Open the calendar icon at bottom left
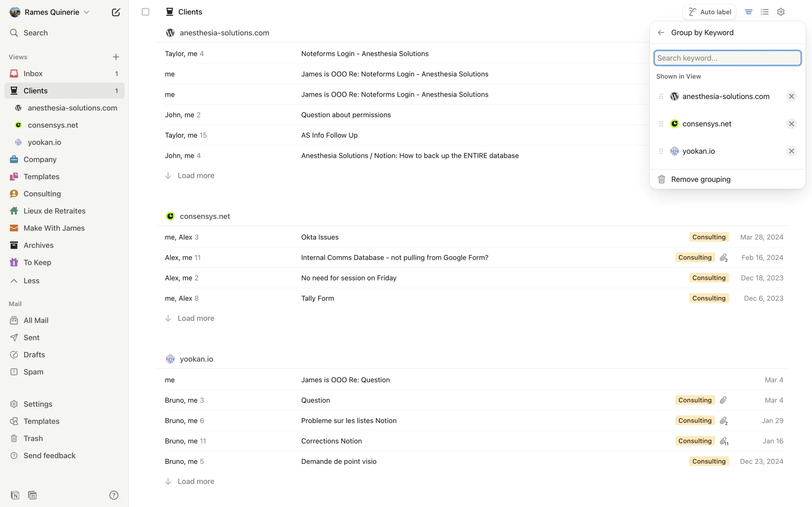 point(32,495)
